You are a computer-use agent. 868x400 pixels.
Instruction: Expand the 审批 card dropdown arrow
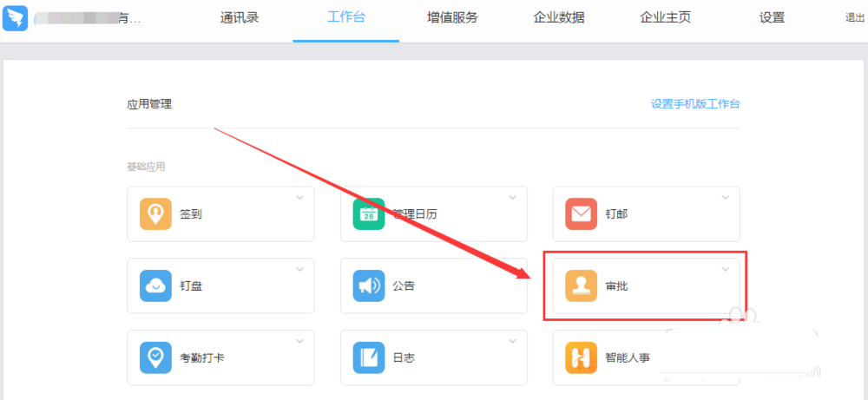click(x=725, y=270)
